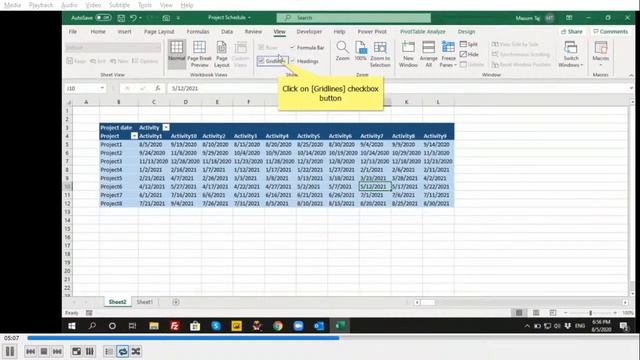Image resolution: width=640 pixels, height=360 pixels.
Task: Collapse the ribbon using the chevron
Action: [x=631, y=75]
